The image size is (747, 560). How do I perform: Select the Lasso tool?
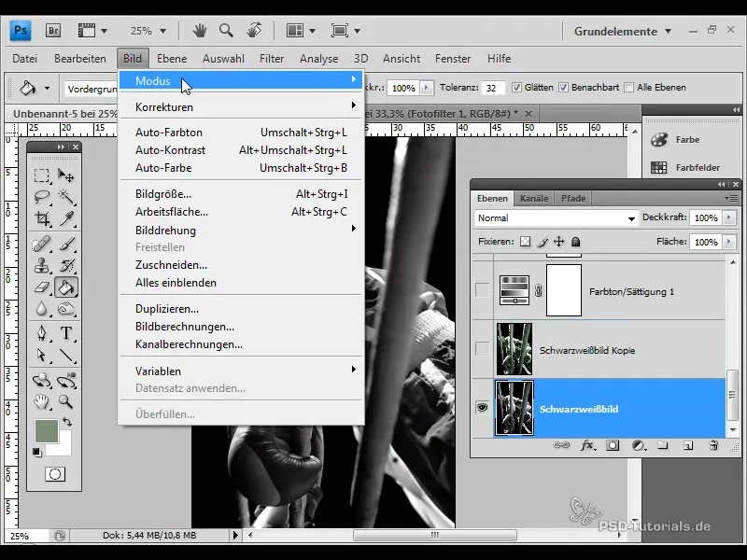point(42,196)
